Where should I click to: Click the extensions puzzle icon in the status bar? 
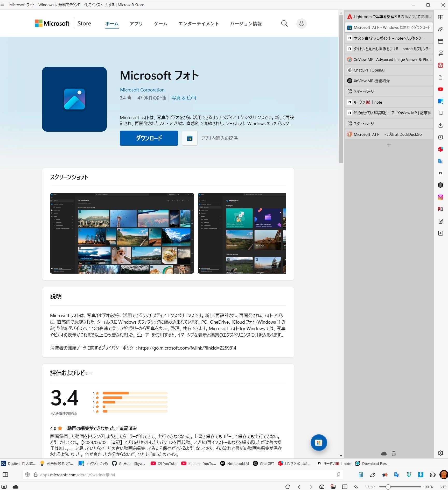pos(433,475)
